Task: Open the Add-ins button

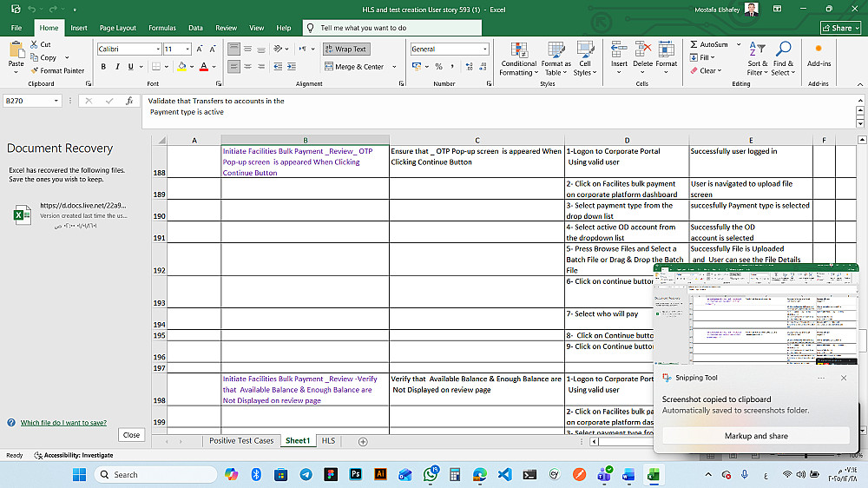Action: (819, 54)
